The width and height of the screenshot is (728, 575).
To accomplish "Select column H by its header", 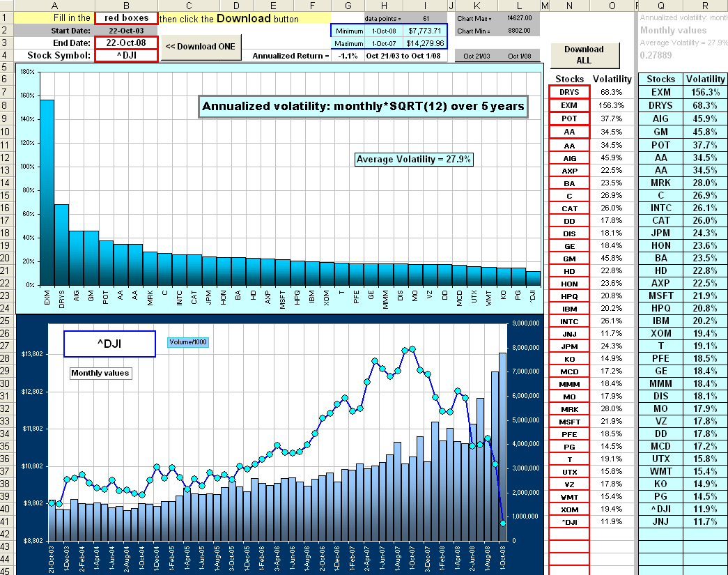I will click(x=384, y=6).
